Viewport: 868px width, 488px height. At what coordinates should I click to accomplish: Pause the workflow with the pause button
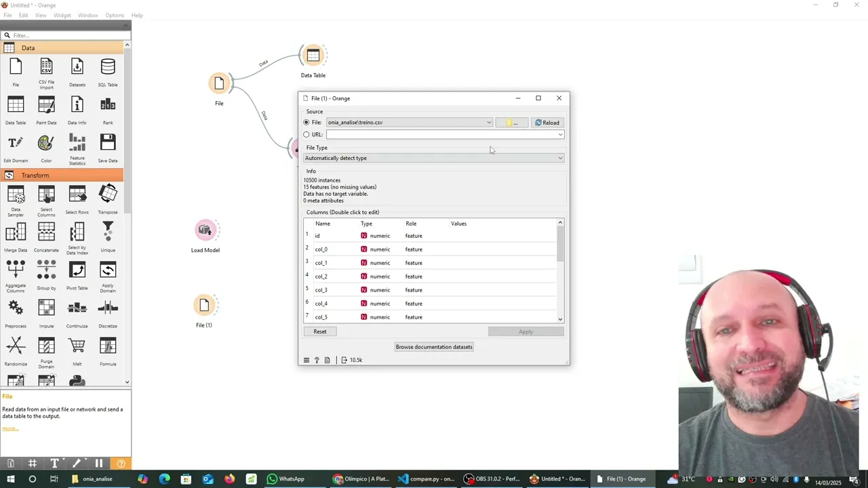point(98,464)
